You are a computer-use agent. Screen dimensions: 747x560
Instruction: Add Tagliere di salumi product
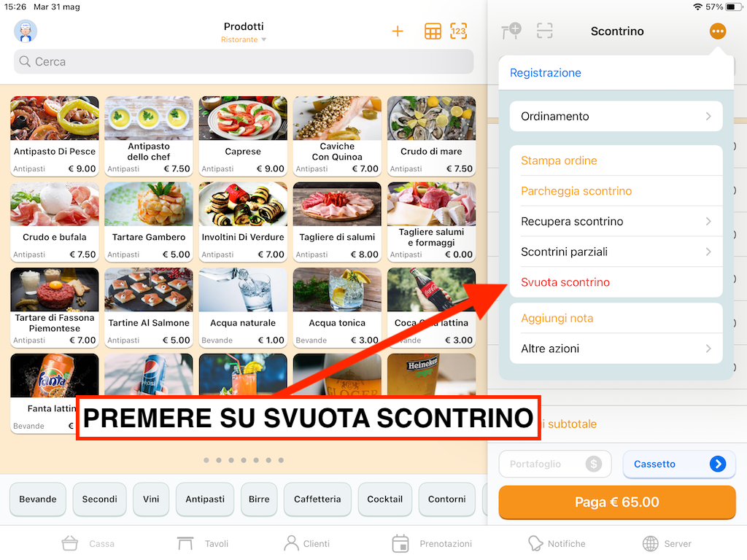tap(337, 222)
